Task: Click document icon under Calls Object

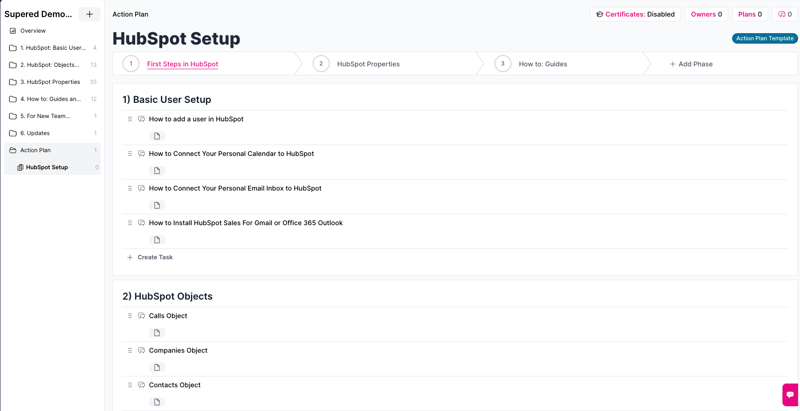Action: coord(157,333)
